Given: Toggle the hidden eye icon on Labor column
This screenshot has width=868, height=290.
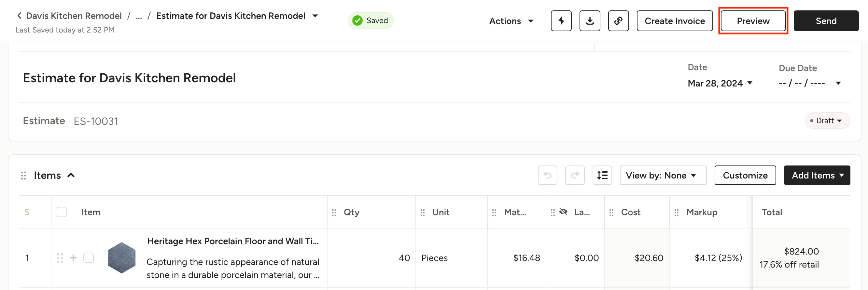Looking at the screenshot, I should pyautogui.click(x=563, y=212).
